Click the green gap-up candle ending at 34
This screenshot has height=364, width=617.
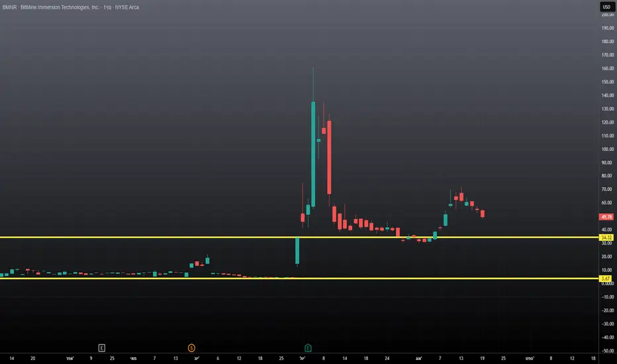tap(297, 251)
